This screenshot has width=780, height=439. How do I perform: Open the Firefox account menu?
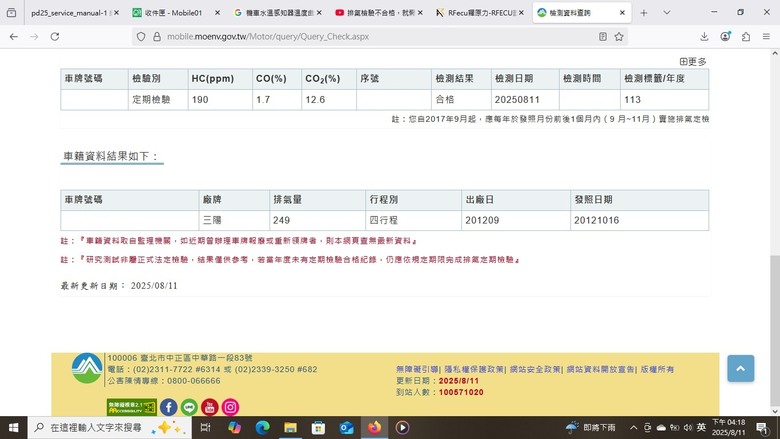(725, 36)
